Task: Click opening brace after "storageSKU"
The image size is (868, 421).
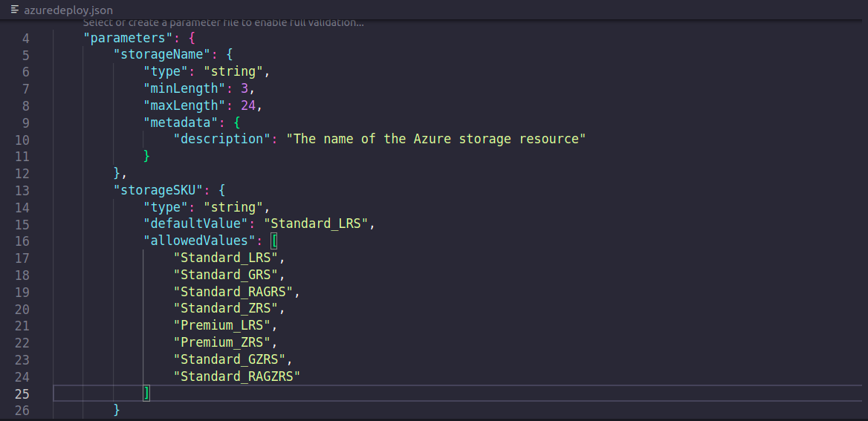Action: [x=222, y=190]
